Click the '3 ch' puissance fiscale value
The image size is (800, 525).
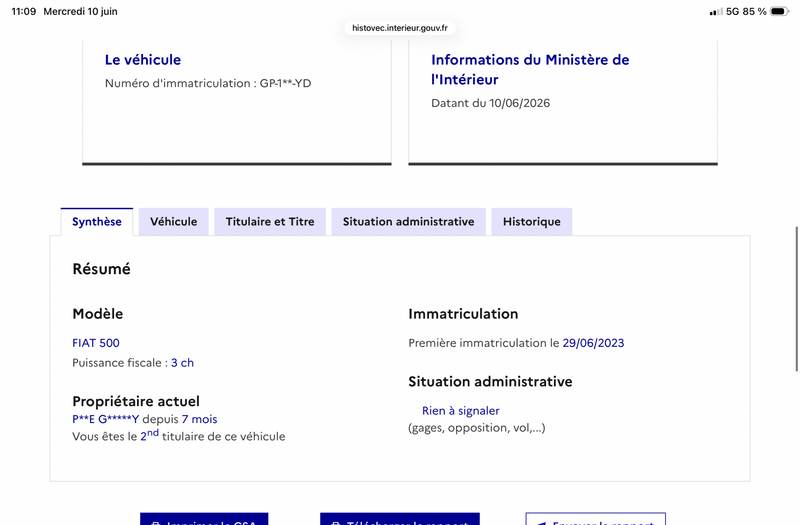(x=182, y=363)
